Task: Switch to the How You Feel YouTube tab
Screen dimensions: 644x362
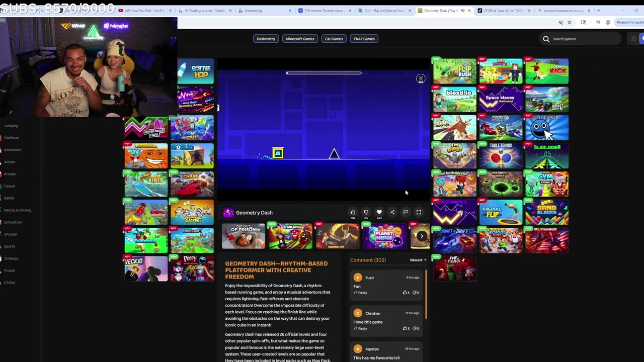Action: coord(145,11)
